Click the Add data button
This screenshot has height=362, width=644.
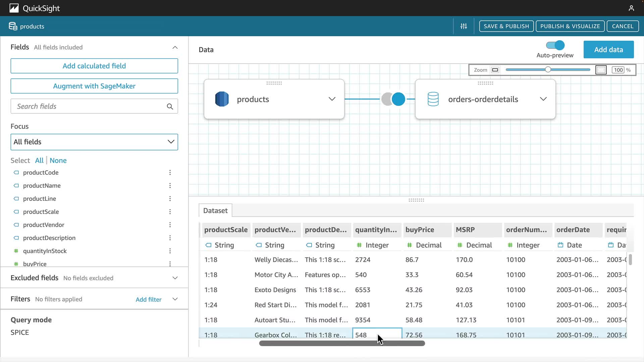[608, 50]
